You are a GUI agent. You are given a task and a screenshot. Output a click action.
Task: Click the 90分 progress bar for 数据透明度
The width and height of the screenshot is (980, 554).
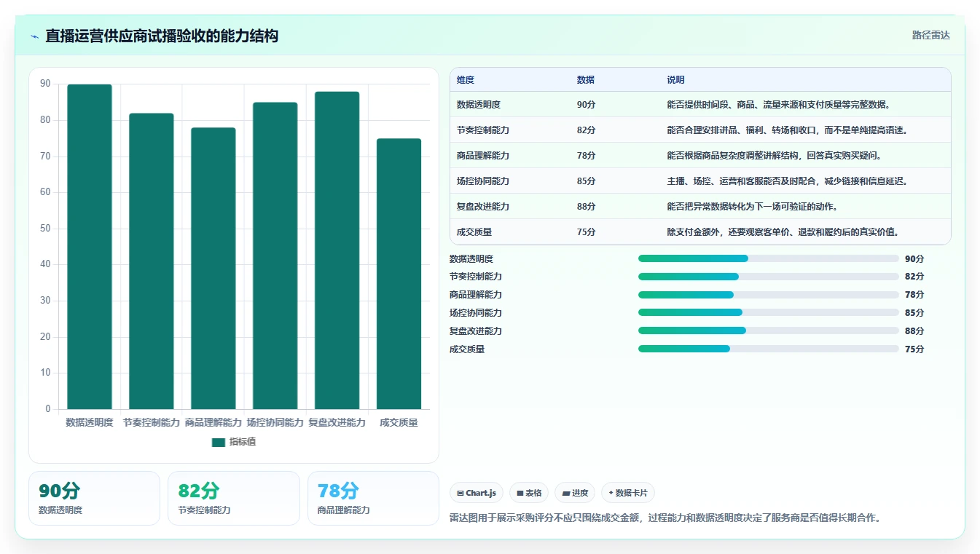[769, 258]
